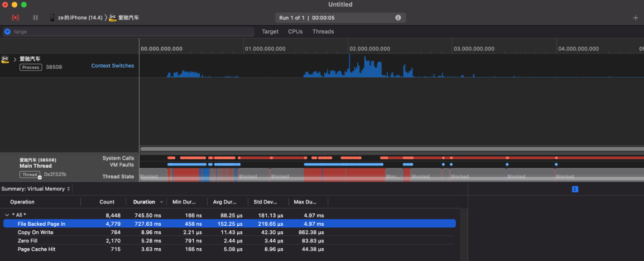This screenshot has width=644, height=261.
Task: Collapse the * All * row
Action: (x=7, y=215)
